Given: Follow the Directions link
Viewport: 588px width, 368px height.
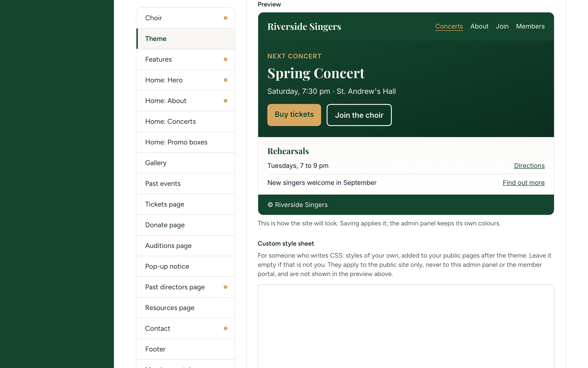Looking at the screenshot, I should coord(529,166).
